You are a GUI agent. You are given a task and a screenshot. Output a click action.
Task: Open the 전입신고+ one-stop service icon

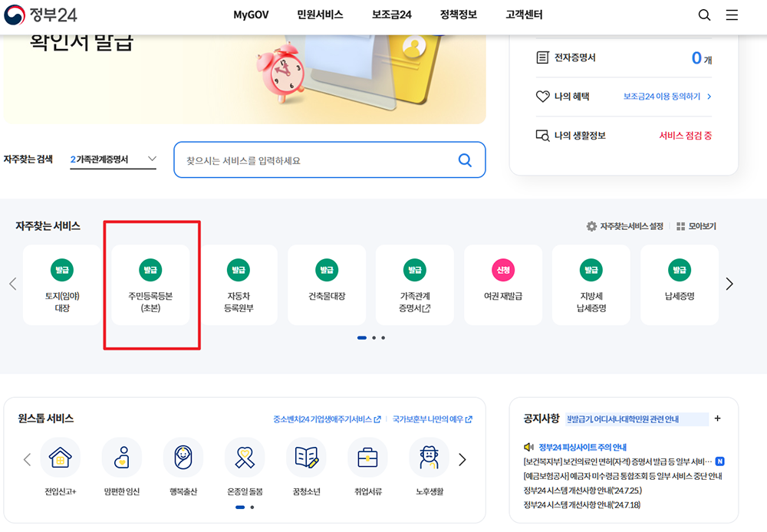(x=61, y=466)
